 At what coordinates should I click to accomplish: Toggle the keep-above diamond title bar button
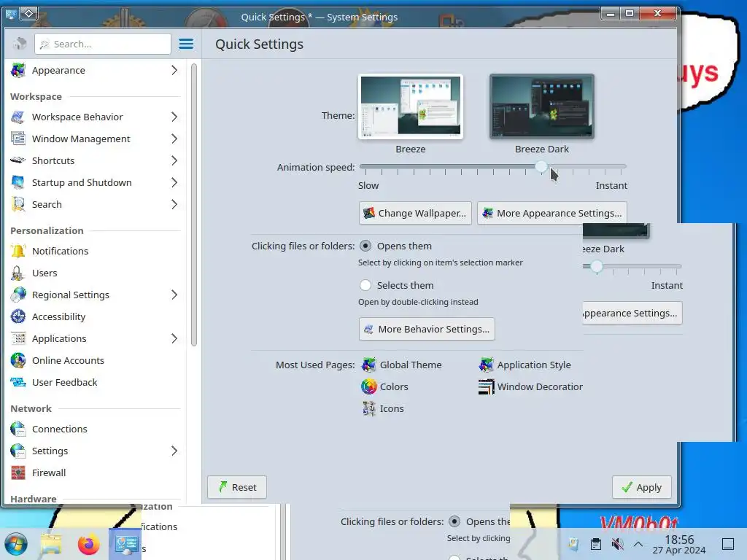click(x=28, y=14)
